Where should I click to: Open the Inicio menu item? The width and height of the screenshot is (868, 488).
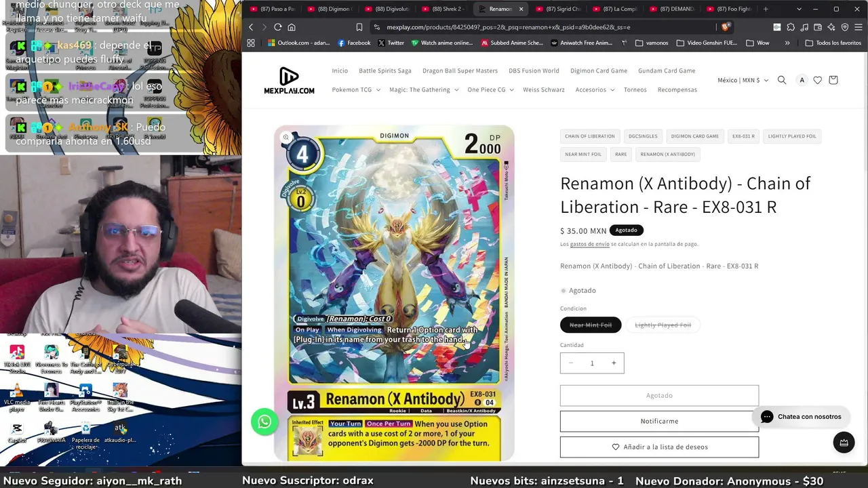coord(340,70)
